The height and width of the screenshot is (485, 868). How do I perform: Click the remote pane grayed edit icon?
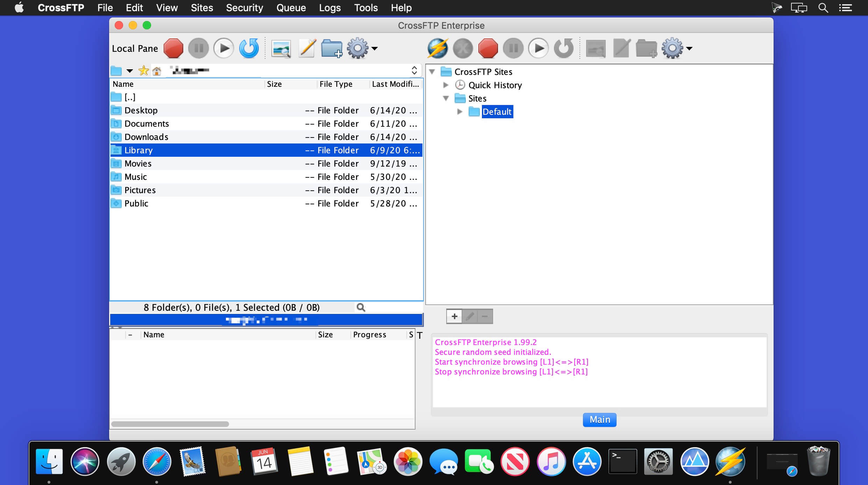point(622,48)
